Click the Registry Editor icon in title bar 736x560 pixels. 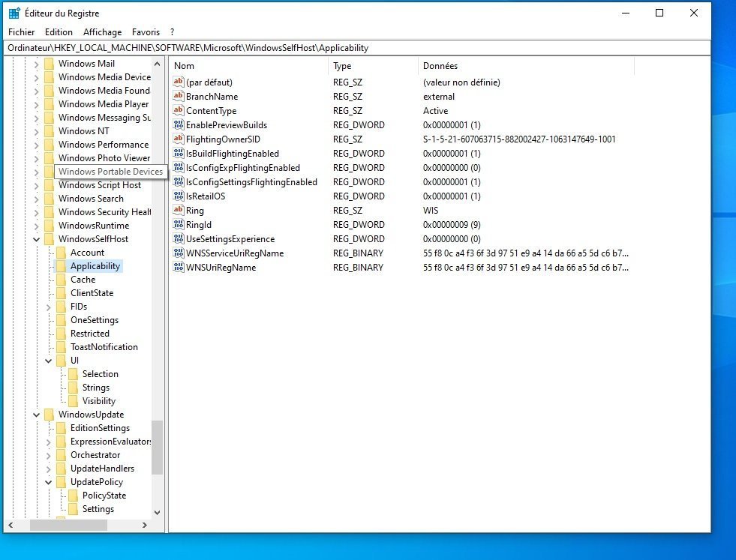pos(14,13)
